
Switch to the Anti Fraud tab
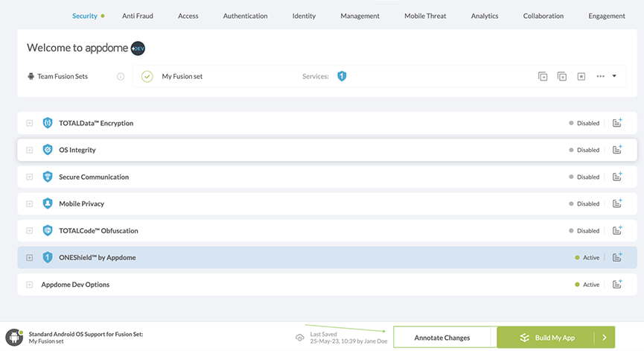point(137,16)
